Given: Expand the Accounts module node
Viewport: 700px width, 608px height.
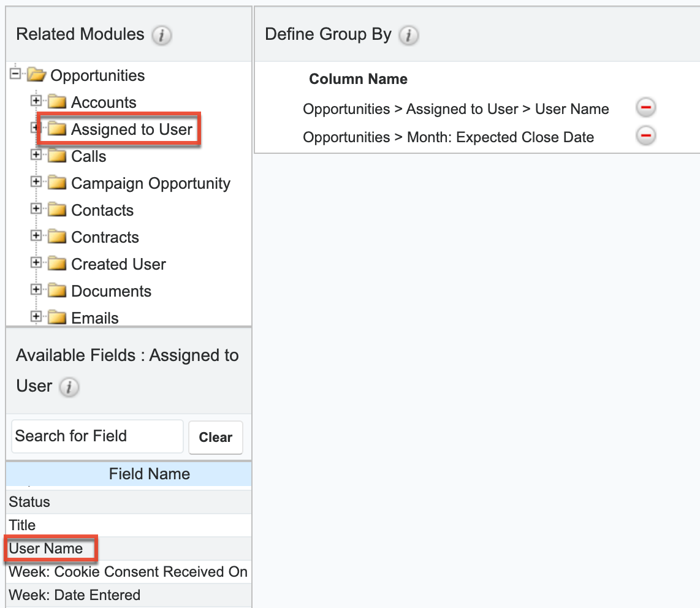Looking at the screenshot, I should tap(36, 101).
